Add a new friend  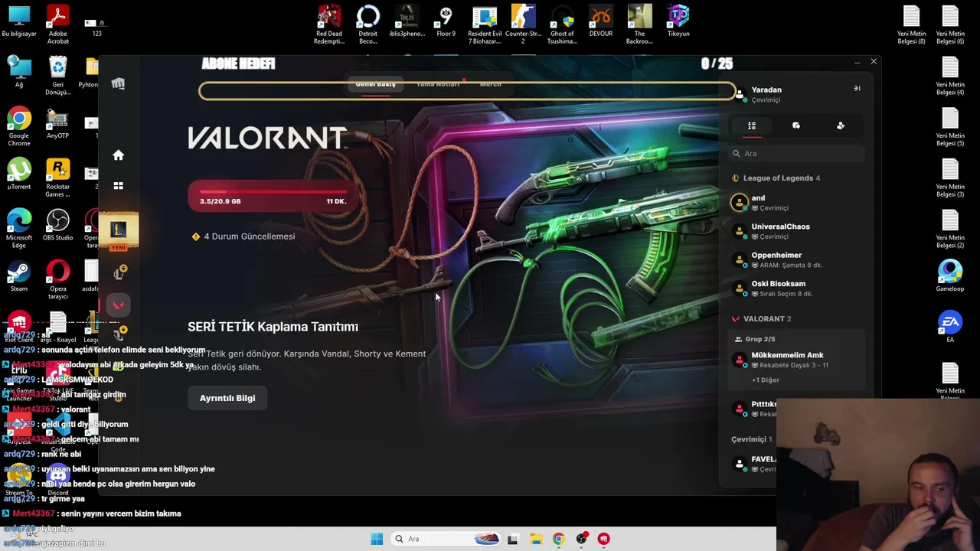click(841, 126)
